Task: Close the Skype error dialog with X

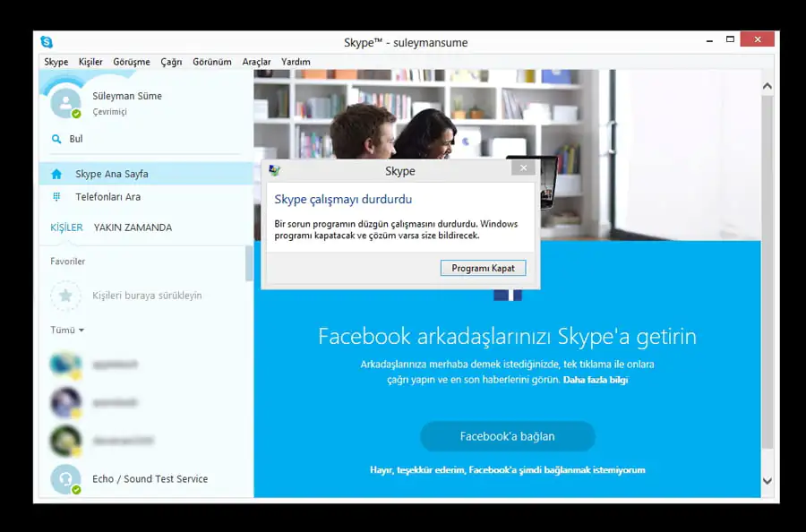Action: tap(523, 167)
